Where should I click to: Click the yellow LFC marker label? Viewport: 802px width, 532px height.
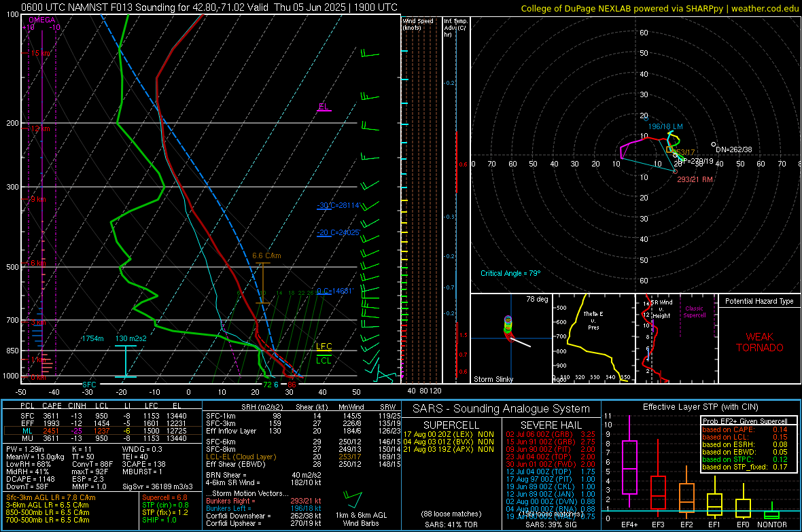tap(324, 347)
